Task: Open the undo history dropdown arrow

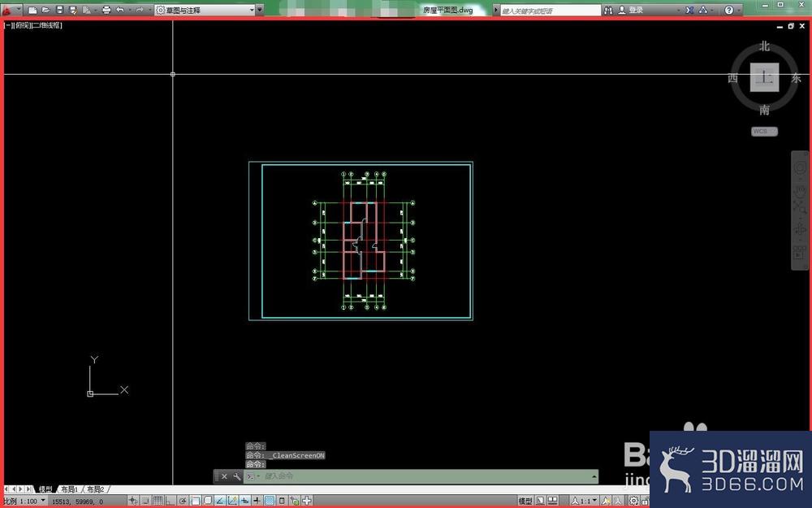Action: (129, 10)
